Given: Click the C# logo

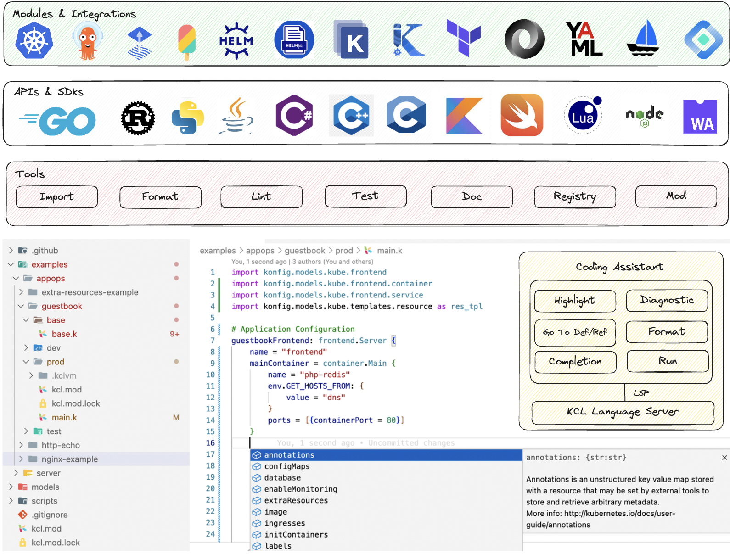Looking at the screenshot, I should 294,115.
